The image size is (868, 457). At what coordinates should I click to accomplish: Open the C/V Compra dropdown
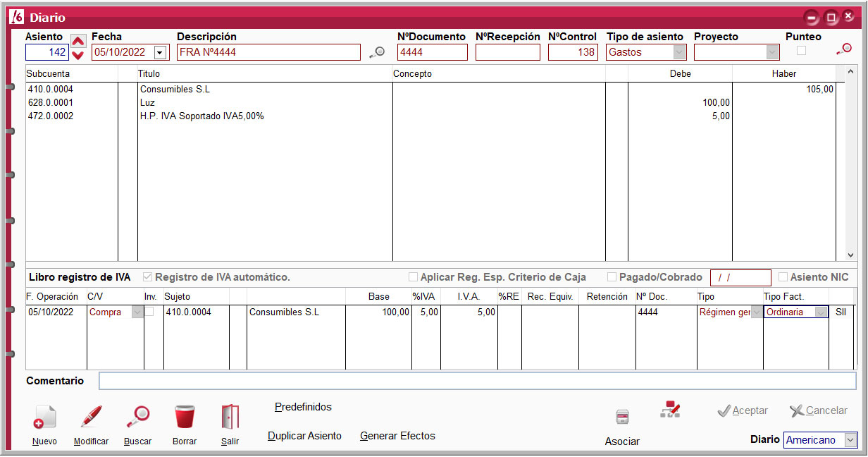click(137, 312)
